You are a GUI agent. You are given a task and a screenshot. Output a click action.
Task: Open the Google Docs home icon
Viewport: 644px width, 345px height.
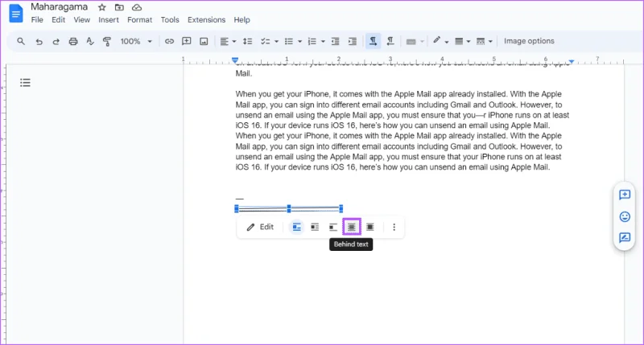(x=16, y=14)
